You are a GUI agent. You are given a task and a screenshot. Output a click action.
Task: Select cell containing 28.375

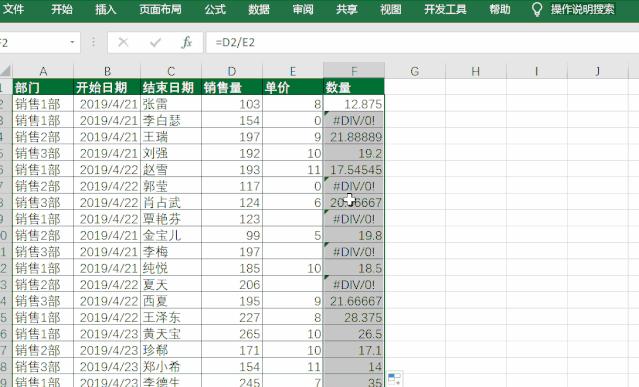(x=354, y=317)
